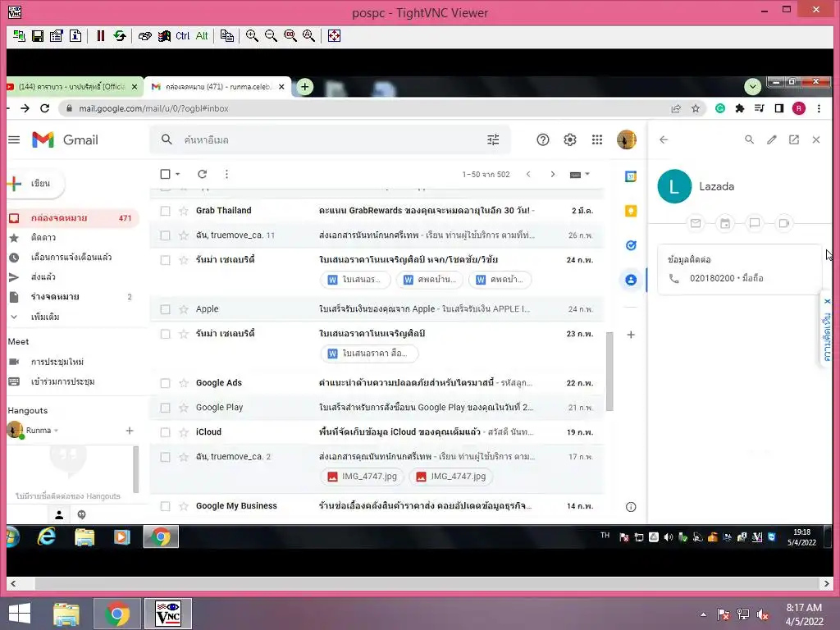840x630 pixels.
Task: Open Chrome tab search dropdown
Action: click(x=753, y=86)
